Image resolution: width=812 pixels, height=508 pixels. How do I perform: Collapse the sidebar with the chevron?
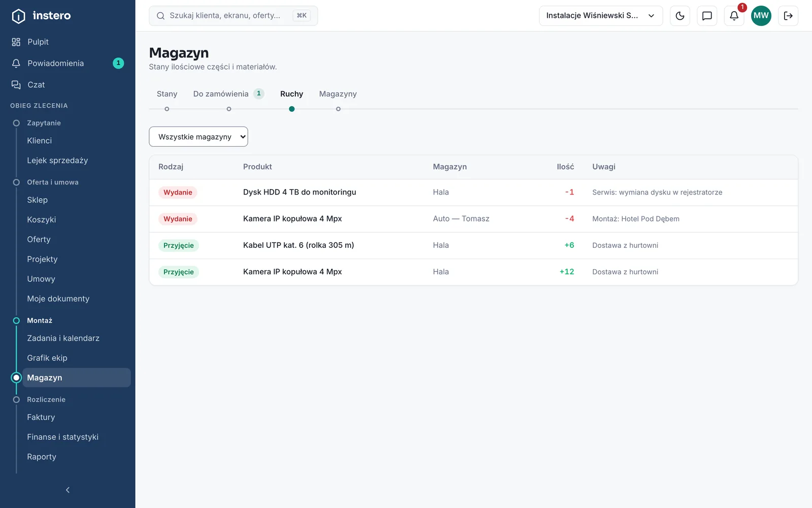click(67, 490)
